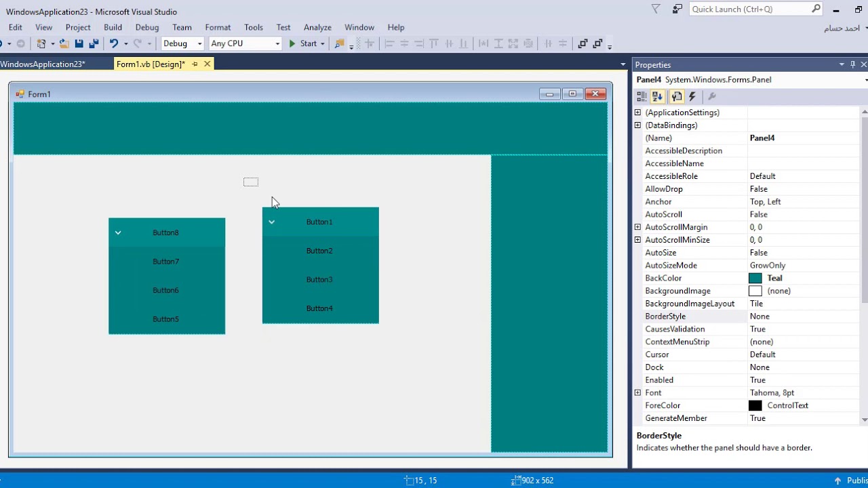Screen dimensions: 868x488
Task: Click the chevron beside Button8
Action: tap(117, 232)
